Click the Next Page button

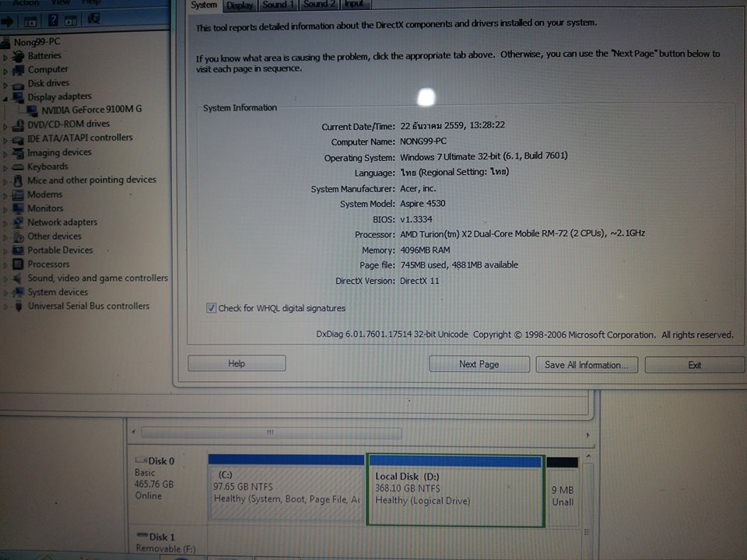click(x=479, y=364)
